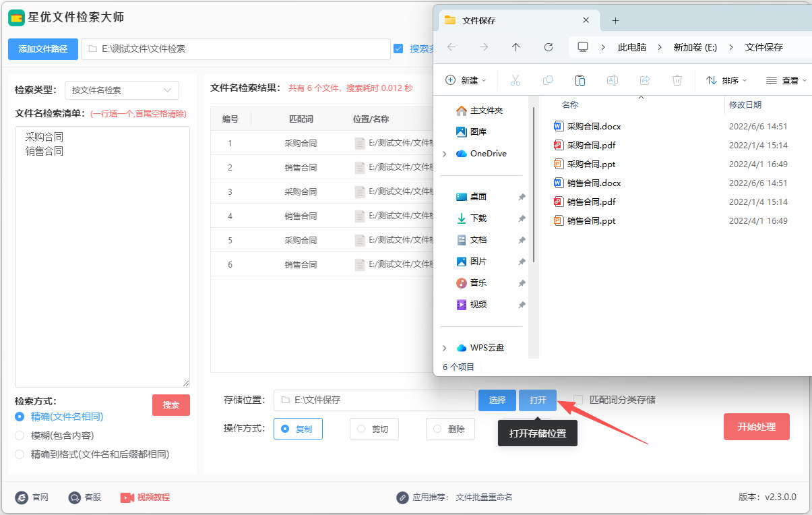
Task: Open the 视频教程 link in the footer
Action: (x=146, y=497)
